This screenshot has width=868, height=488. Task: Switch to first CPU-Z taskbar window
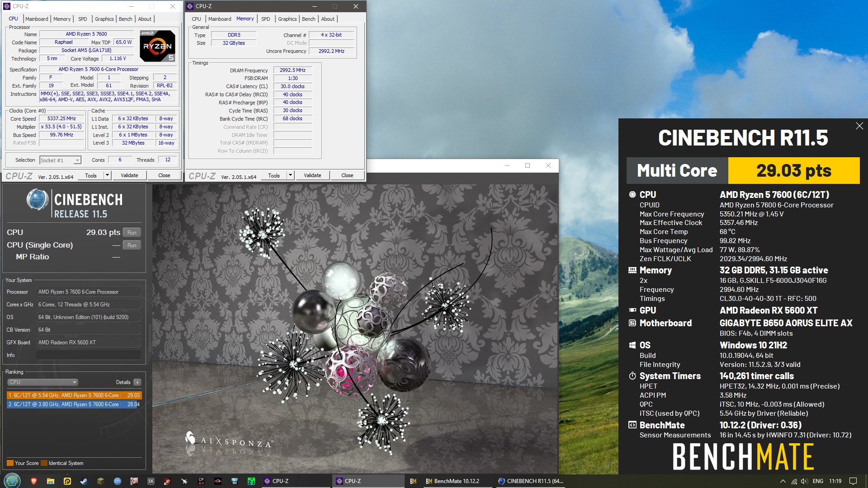point(296,481)
